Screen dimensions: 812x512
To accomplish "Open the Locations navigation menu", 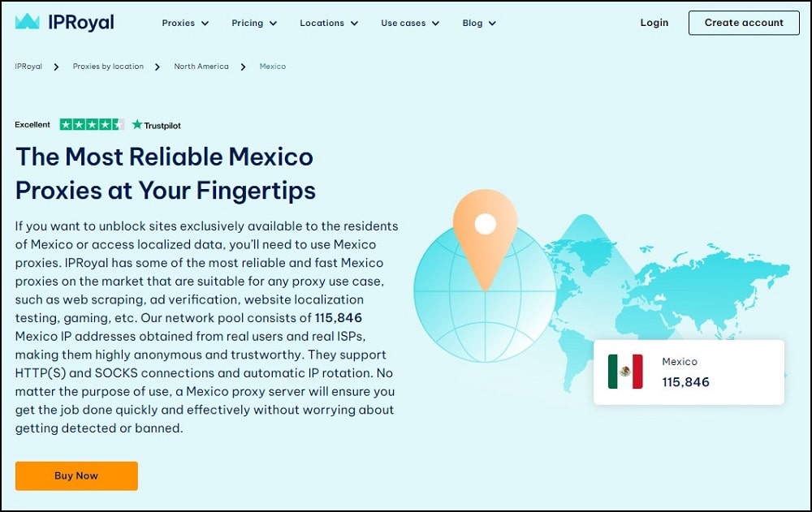I will 329,23.
